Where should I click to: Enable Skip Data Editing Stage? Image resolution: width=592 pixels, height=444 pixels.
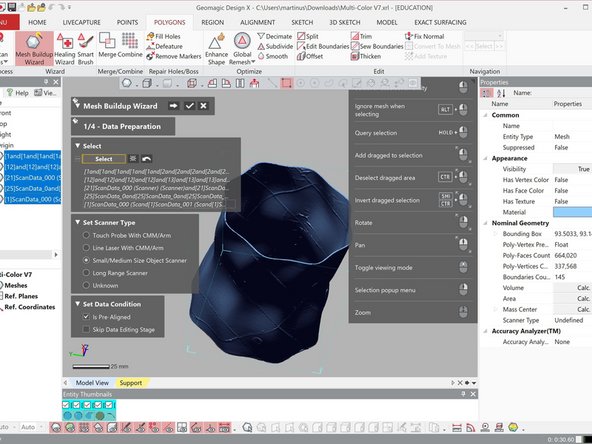86,329
